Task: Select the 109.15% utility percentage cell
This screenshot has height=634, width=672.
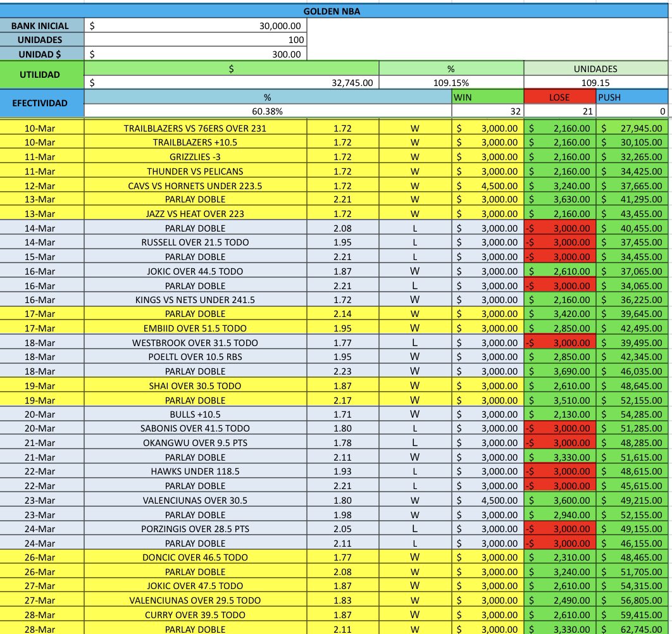Action: (451, 83)
